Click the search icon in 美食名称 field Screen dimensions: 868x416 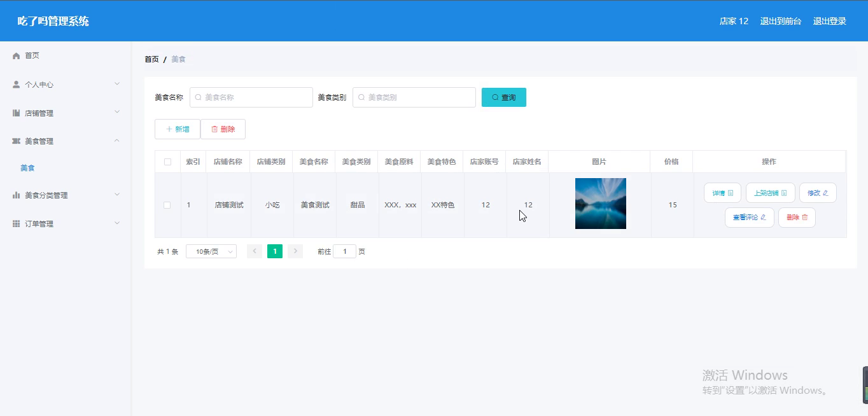coord(198,97)
